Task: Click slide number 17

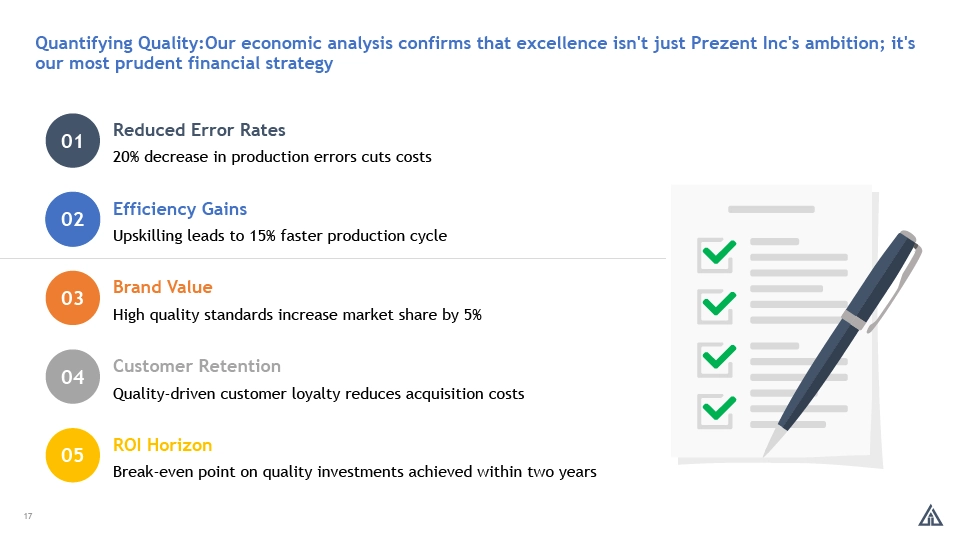Action: (x=28, y=516)
